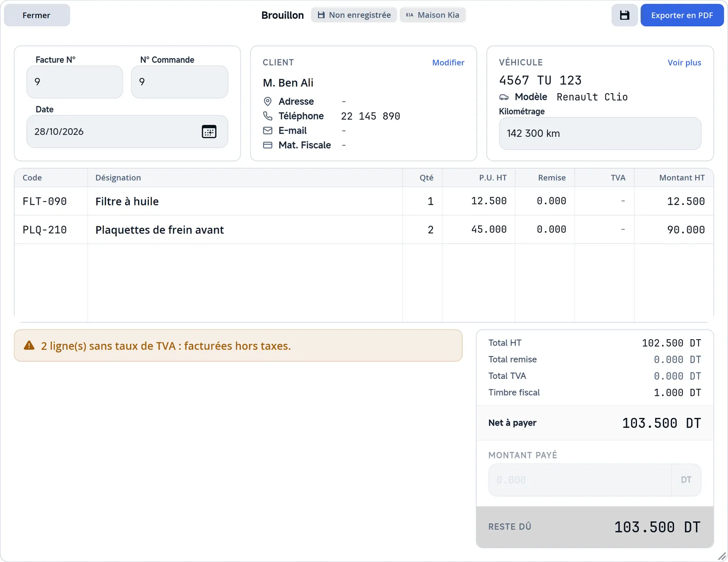Close the invoice with Fermer button

pyautogui.click(x=37, y=15)
